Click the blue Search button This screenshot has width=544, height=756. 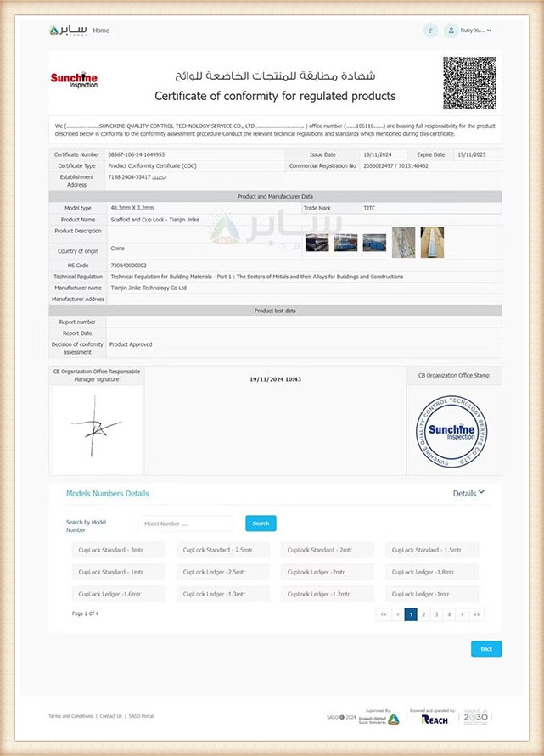(261, 524)
